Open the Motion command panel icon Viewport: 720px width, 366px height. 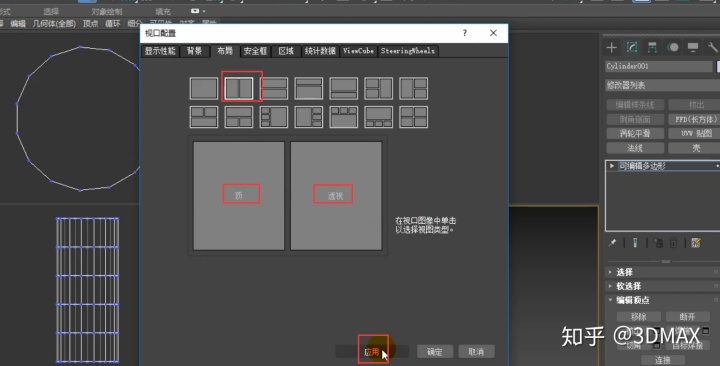(x=673, y=47)
